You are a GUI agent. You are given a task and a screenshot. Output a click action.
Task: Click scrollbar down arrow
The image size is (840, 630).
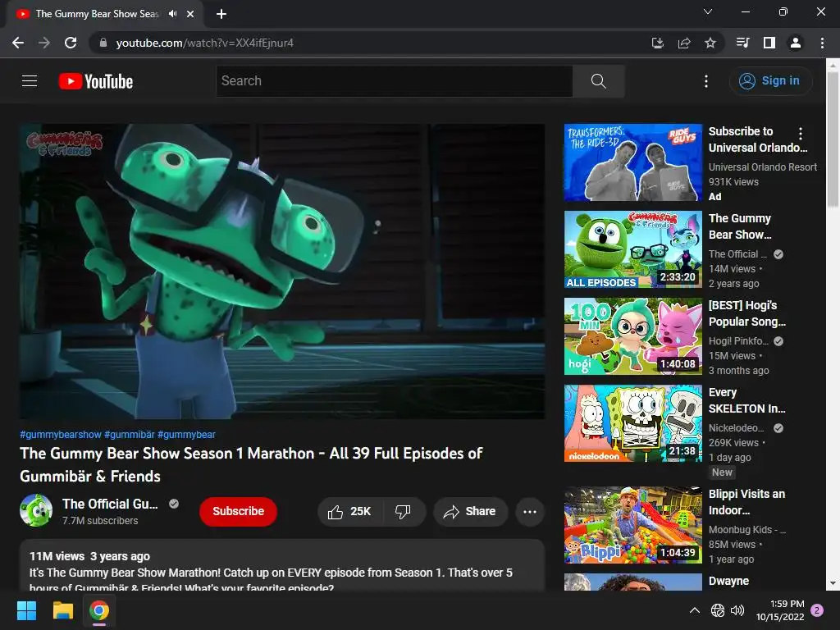point(833,583)
